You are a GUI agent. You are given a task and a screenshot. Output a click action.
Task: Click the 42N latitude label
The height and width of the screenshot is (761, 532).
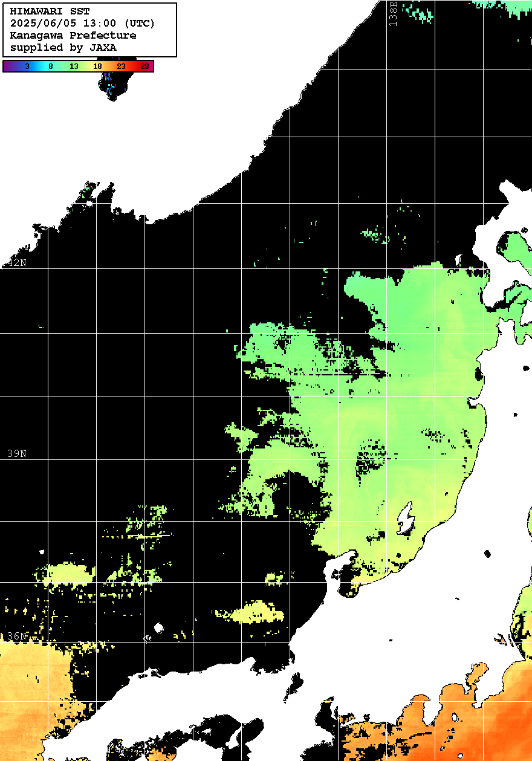point(18,262)
